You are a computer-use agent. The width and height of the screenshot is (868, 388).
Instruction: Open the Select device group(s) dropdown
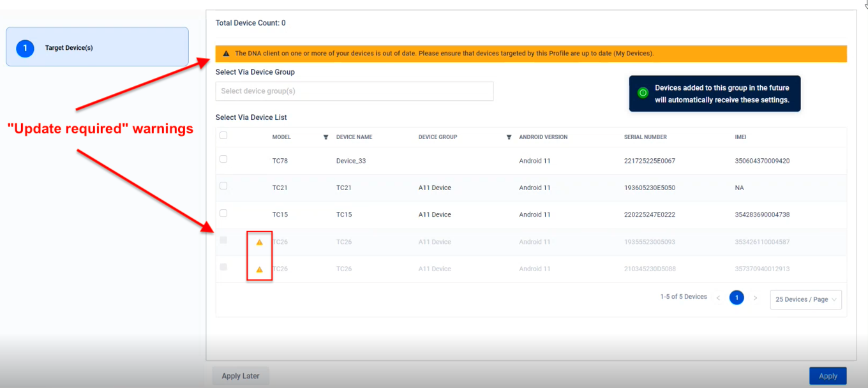(x=354, y=91)
